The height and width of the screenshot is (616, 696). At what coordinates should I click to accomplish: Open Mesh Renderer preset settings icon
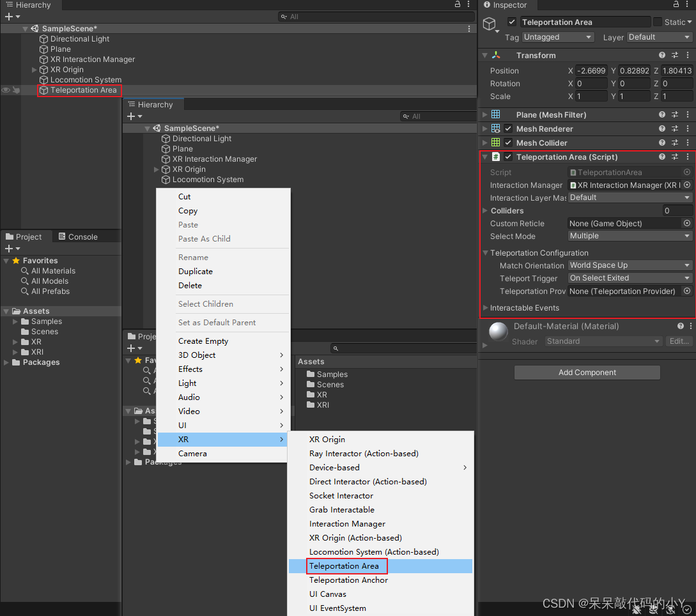coord(675,129)
